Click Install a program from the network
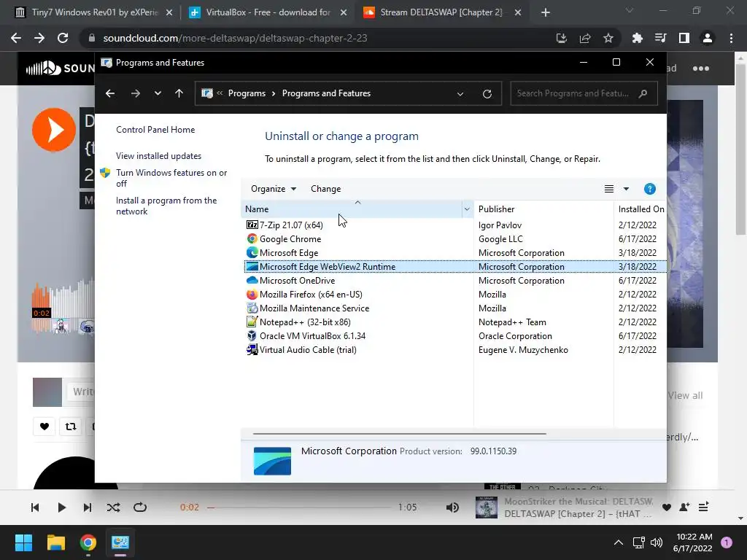Image resolution: width=747 pixels, height=560 pixels. click(166, 206)
